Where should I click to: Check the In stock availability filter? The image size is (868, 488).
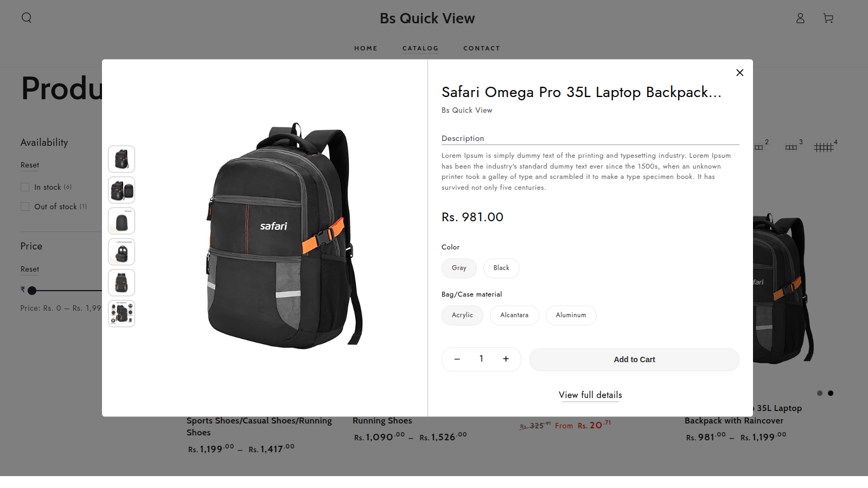pyautogui.click(x=25, y=187)
